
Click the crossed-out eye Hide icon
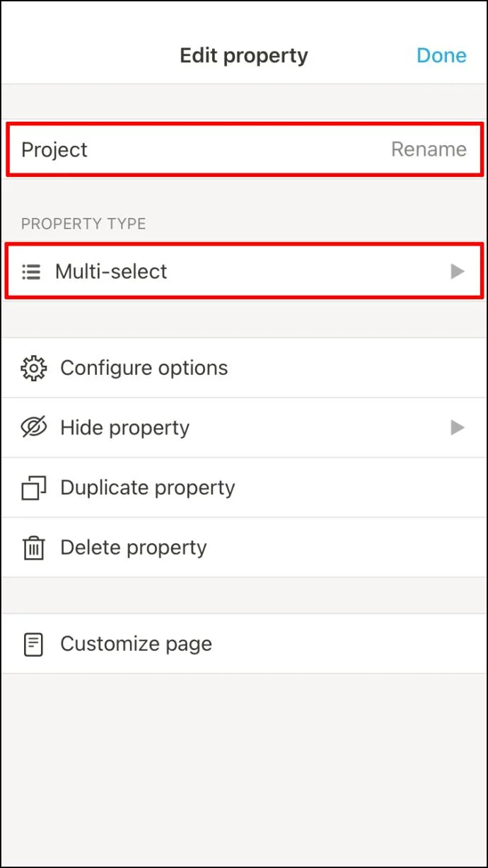[x=33, y=427]
